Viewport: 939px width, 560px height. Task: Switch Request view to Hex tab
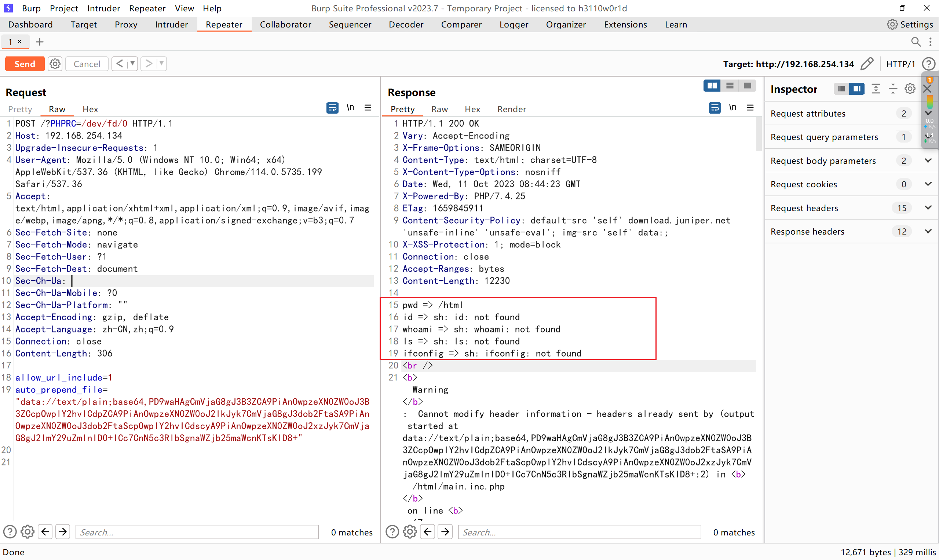click(x=90, y=109)
